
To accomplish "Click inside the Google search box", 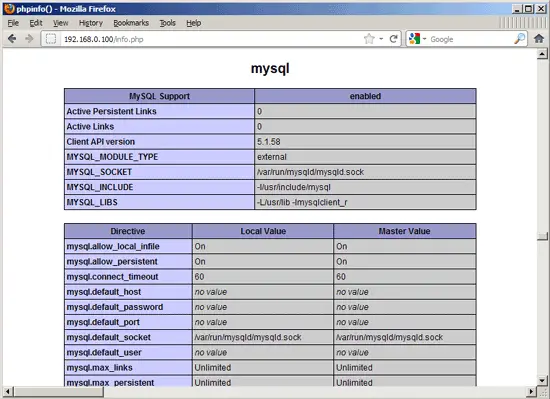I will (x=470, y=39).
